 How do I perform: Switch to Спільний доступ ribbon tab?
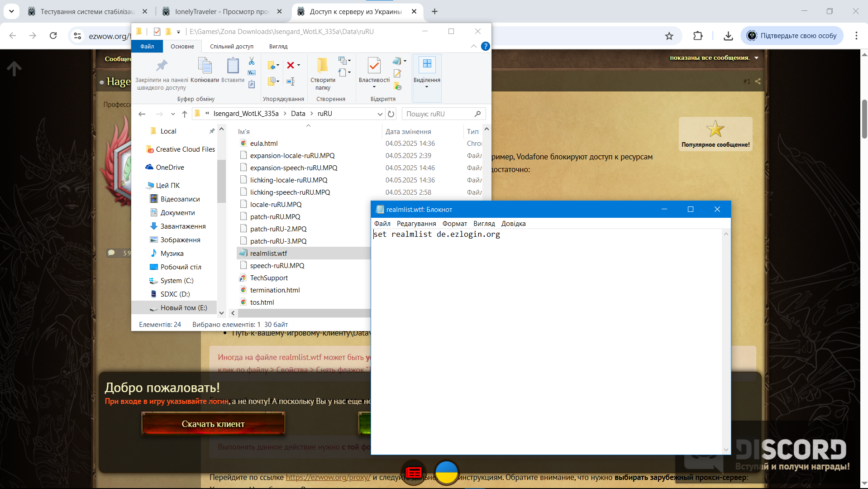(232, 46)
